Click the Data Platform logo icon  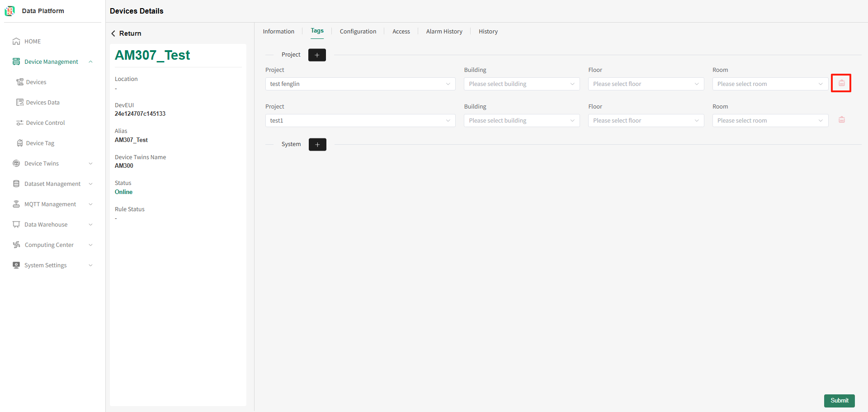click(x=10, y=11)
